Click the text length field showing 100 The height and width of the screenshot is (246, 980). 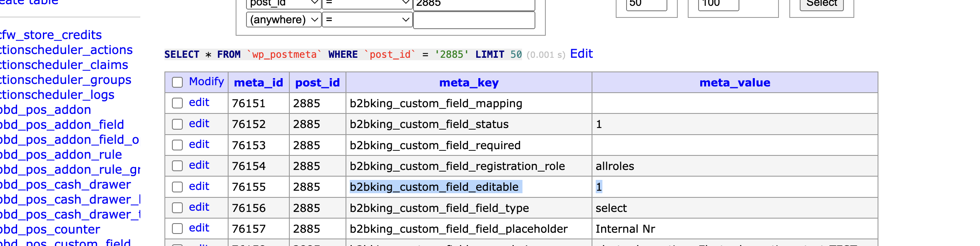[x=719, y=4]
